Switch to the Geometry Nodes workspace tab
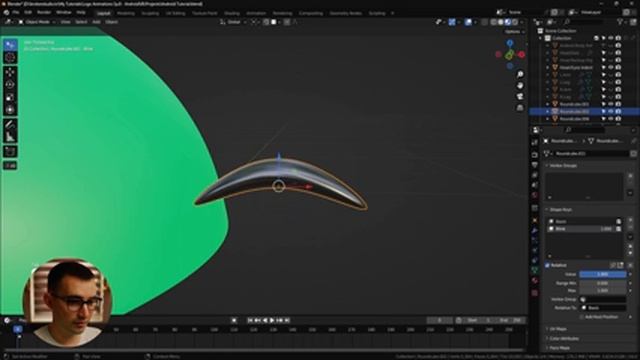640x360 pixels. pyautogui.click(x=345, y=13)
